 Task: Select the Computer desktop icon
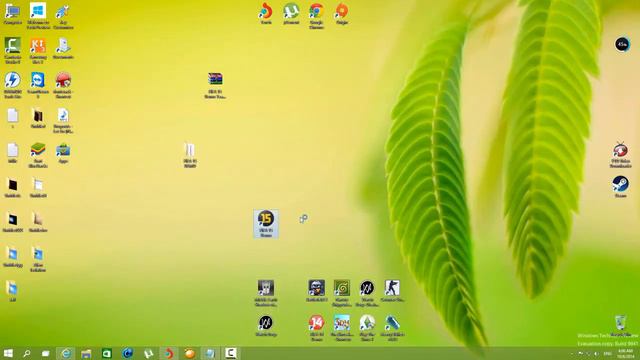click(x=13, y=11)
